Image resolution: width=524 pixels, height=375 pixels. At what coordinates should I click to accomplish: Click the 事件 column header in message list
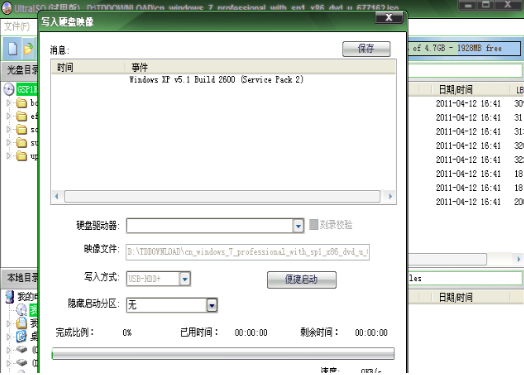pos(261,68)
